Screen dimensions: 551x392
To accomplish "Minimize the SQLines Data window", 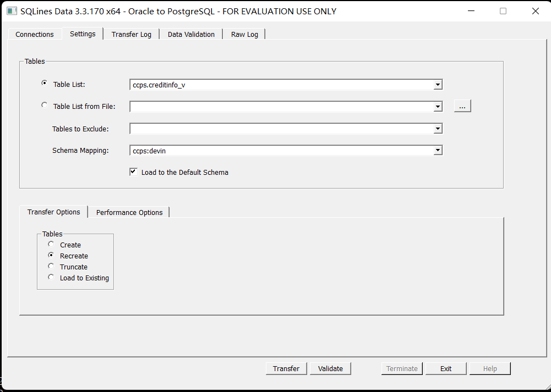I will pos(471,11).
